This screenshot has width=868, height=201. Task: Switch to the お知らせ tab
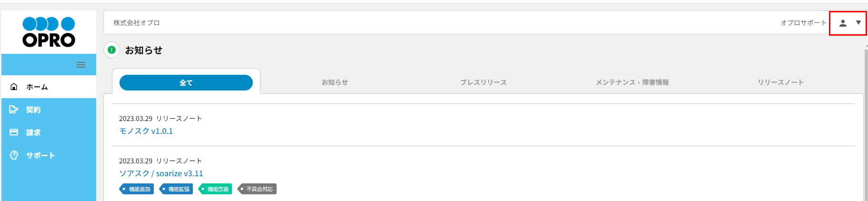click(x=335, y=82)
